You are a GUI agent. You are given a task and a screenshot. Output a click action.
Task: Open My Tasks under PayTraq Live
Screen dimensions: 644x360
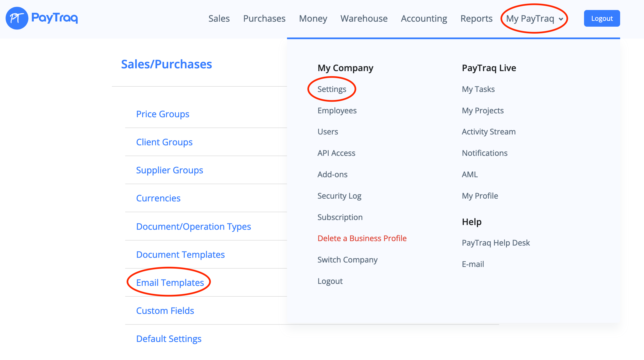pyautogui.click(x=478, y=89)
